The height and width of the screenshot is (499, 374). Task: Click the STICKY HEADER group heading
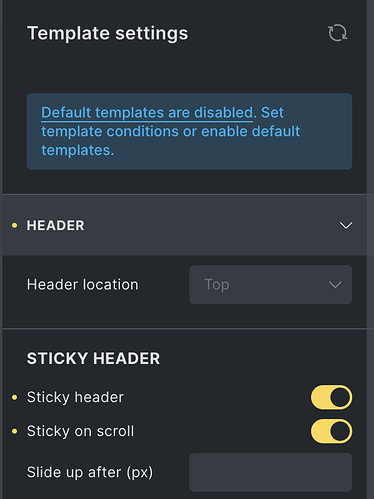(x=93, y=359)
